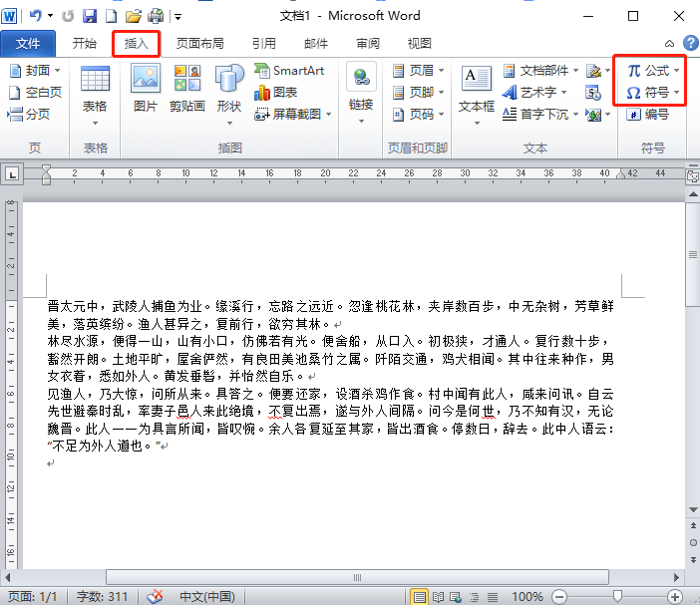This screenshot has width=700, height=605.
Task: Click word count 字数: 311
Action: [x=103, y=596]
